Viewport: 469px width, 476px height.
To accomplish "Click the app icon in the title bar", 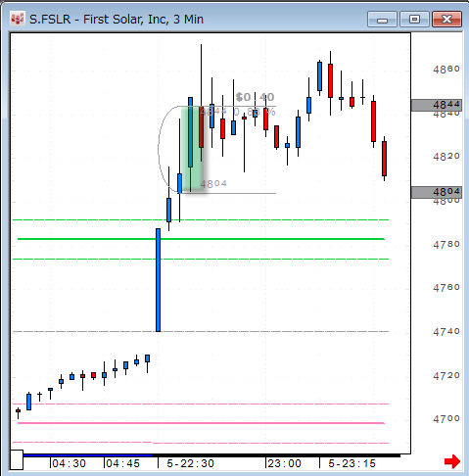I will [x=17, y=20].
